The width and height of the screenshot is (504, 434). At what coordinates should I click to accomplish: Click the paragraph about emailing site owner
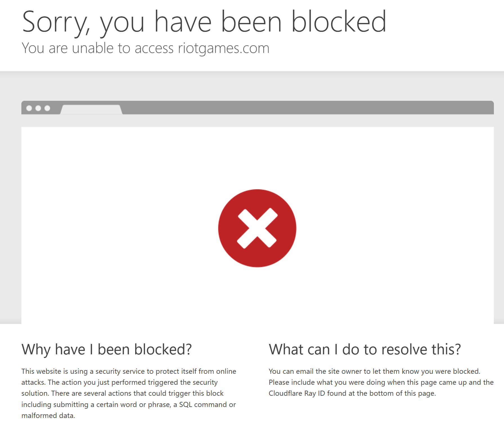[x=381, y=382]
